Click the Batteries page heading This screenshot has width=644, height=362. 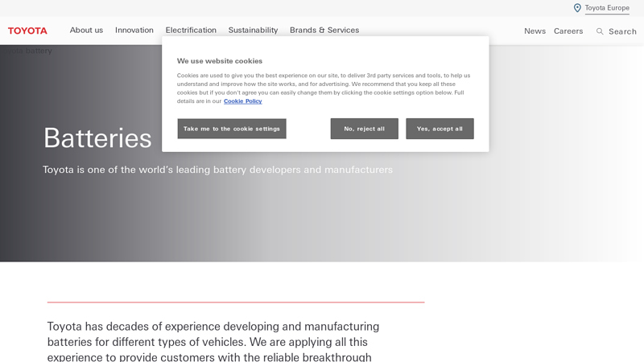point(97,138)
